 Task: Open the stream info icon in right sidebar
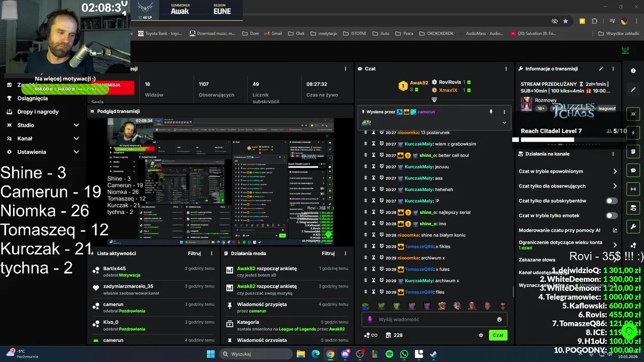point(633,71)
